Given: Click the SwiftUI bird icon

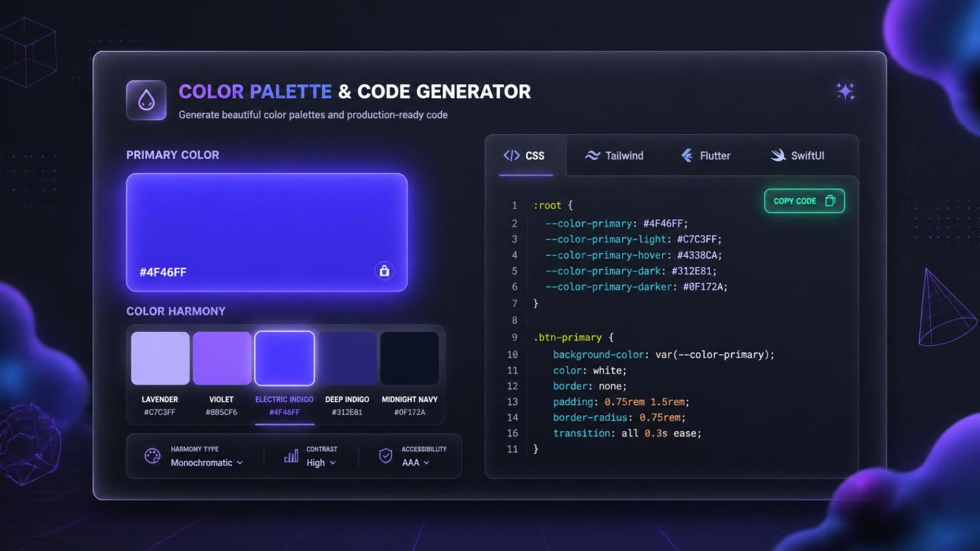Looking at the screenshot, I should point(778,156).
